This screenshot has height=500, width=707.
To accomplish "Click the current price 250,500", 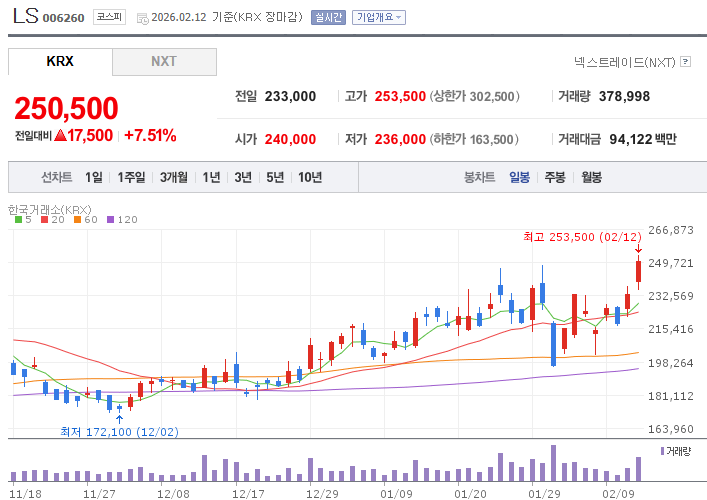I will pos(66,109).
